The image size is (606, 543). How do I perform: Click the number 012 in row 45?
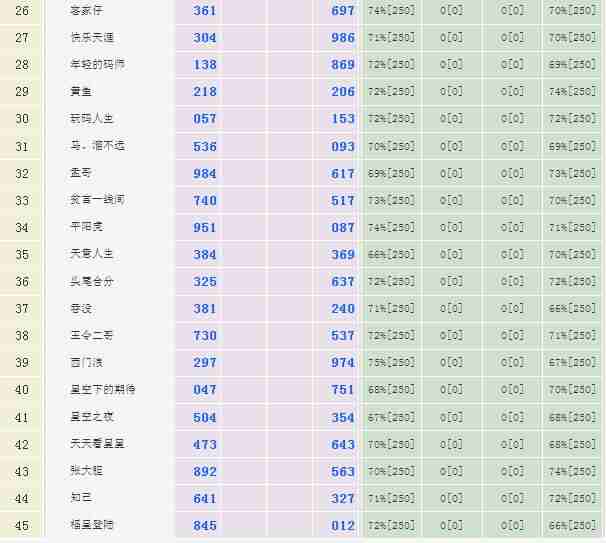[343, 525]
